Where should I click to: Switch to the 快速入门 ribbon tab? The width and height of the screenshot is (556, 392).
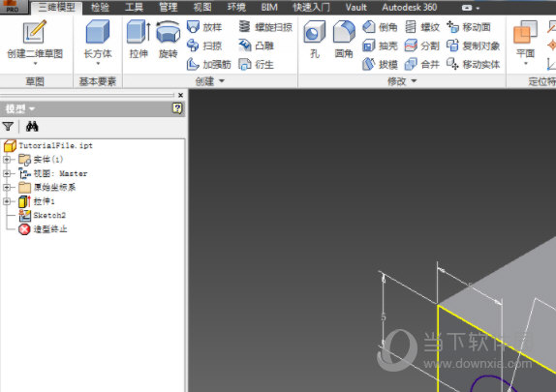tap(312, 8)
